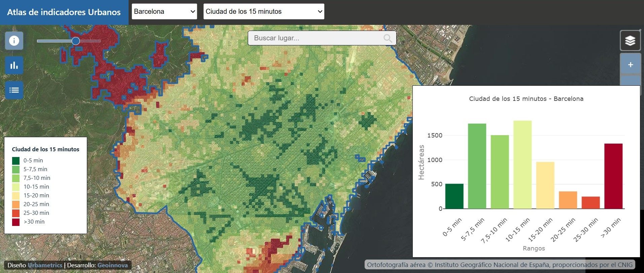644x273 pixels.
Task: Click the Atlas de indicadores Urbanos title
Action: click(x=64, y=12)
